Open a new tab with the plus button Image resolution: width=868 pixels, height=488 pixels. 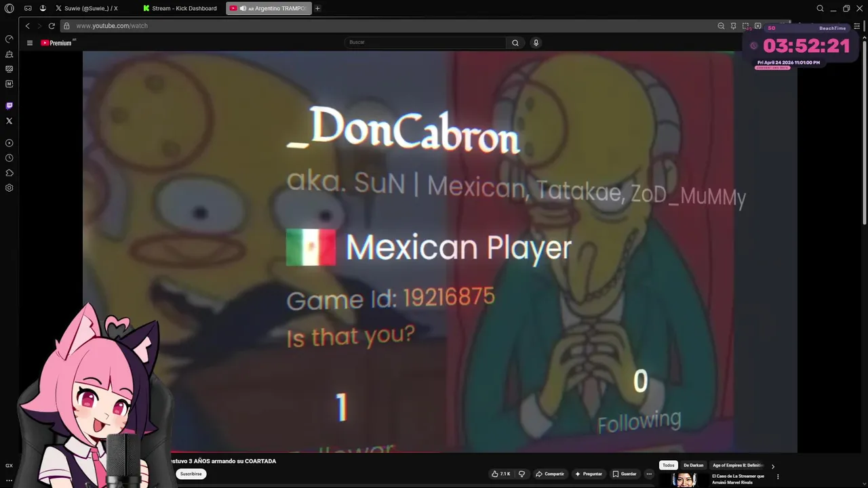317,8
